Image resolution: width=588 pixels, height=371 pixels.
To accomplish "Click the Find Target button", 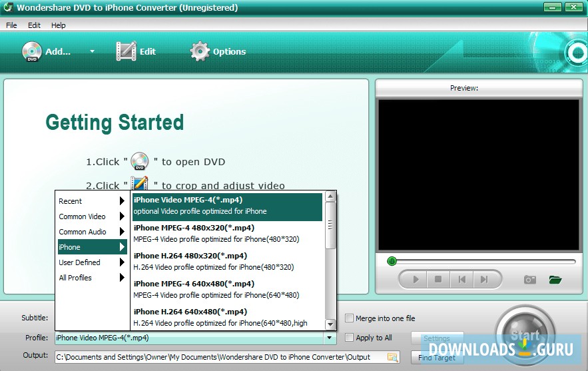I will point(437,358).
